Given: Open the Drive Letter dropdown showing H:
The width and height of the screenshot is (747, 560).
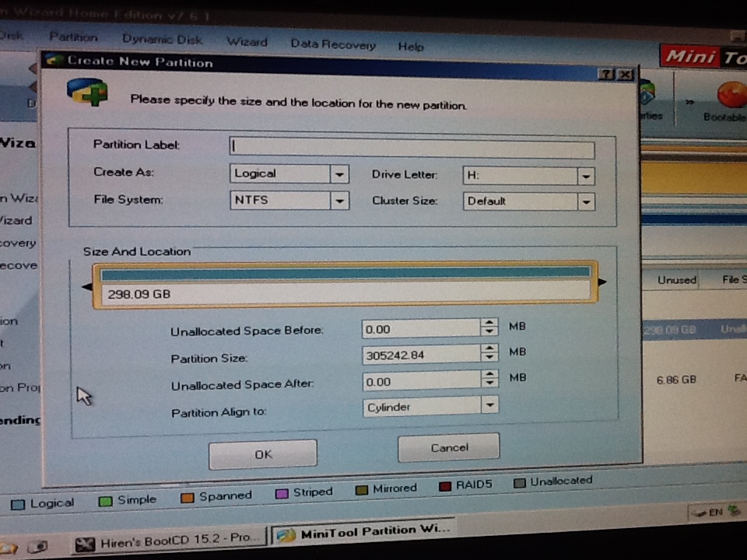Looking at the screenshot, I should [x=586, y=177].
